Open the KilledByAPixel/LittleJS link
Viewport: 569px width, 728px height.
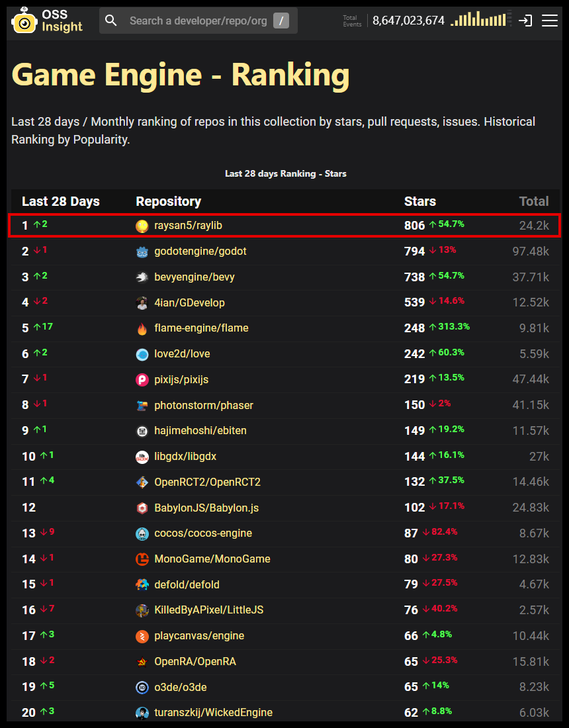coord(209,610)
